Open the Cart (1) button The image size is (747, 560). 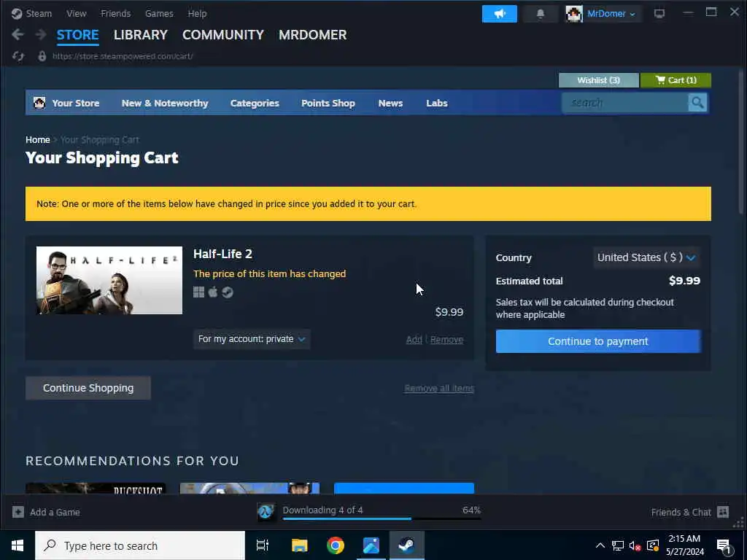[x=676, y=80]
